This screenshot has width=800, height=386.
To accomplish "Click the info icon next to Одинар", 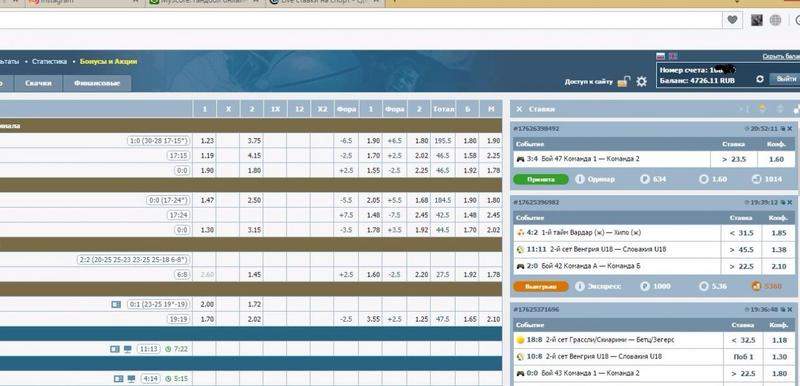I will [580, 179].
